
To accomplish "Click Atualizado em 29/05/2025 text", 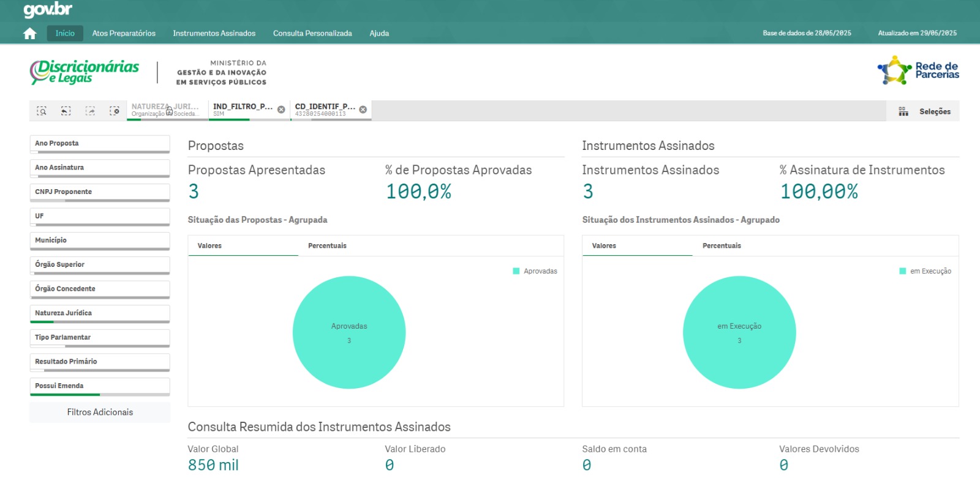I will tap(917, 33).
